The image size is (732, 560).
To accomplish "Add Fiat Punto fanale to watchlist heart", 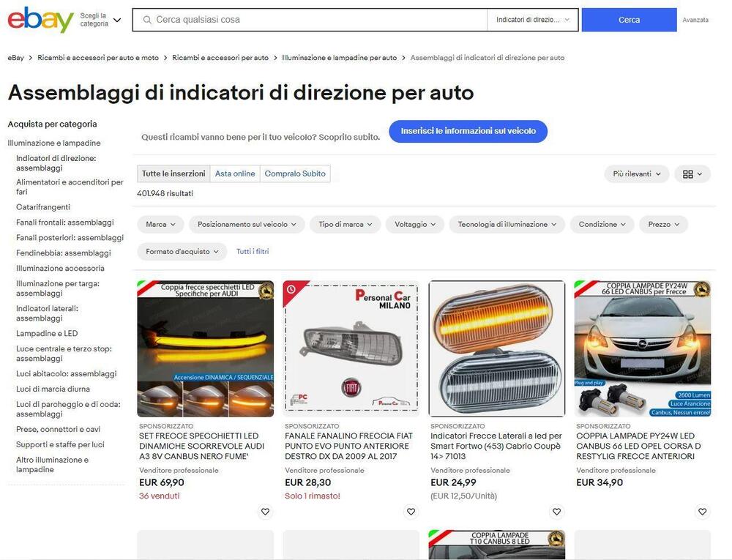I will pos(411,512).
